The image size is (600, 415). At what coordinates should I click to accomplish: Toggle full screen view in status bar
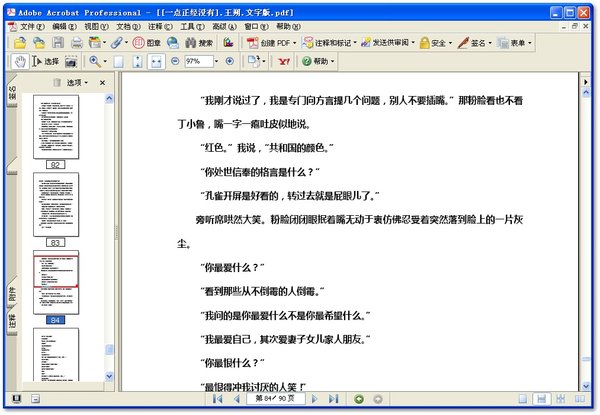coord(16,399)
